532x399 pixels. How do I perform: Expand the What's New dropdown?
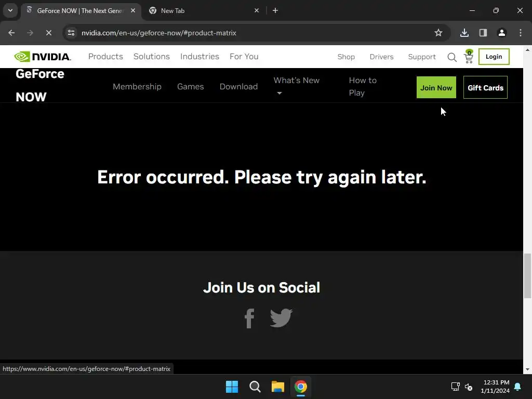297,87
